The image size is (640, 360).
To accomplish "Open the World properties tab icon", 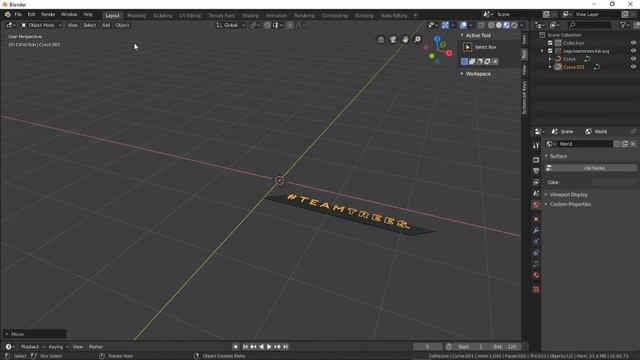I will click(536, 205).
